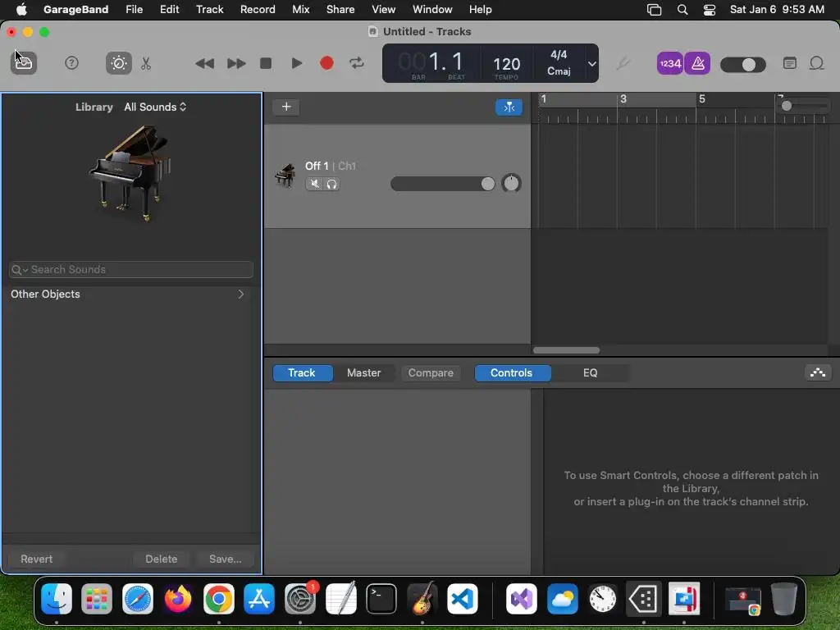This screenshot has height=630, width=840.
Task: Click the Stop button
Action: pyautogui.click(x=266, y=63)
